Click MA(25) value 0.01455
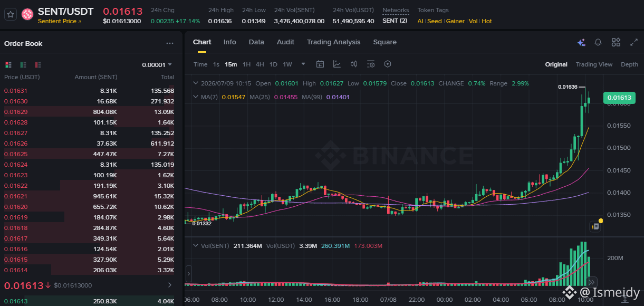The width and height of the screenshot is (644, 306). pos(285,97)
